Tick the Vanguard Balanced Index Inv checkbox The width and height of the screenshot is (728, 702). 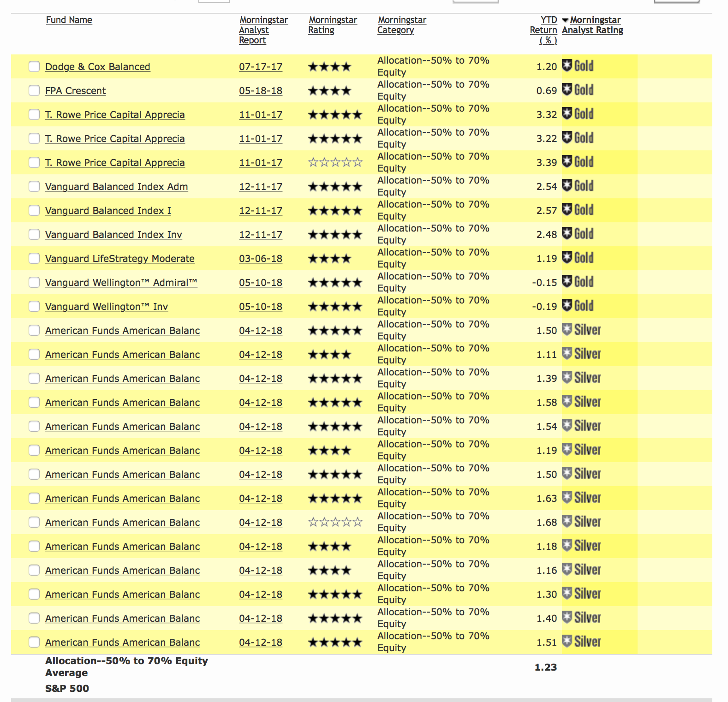pos(34,234)
